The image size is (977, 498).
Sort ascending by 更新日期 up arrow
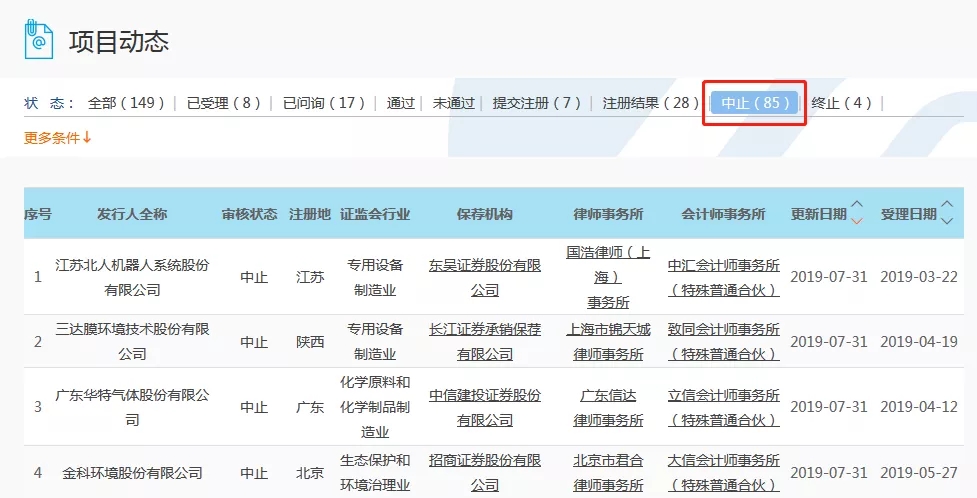point(857,205)
